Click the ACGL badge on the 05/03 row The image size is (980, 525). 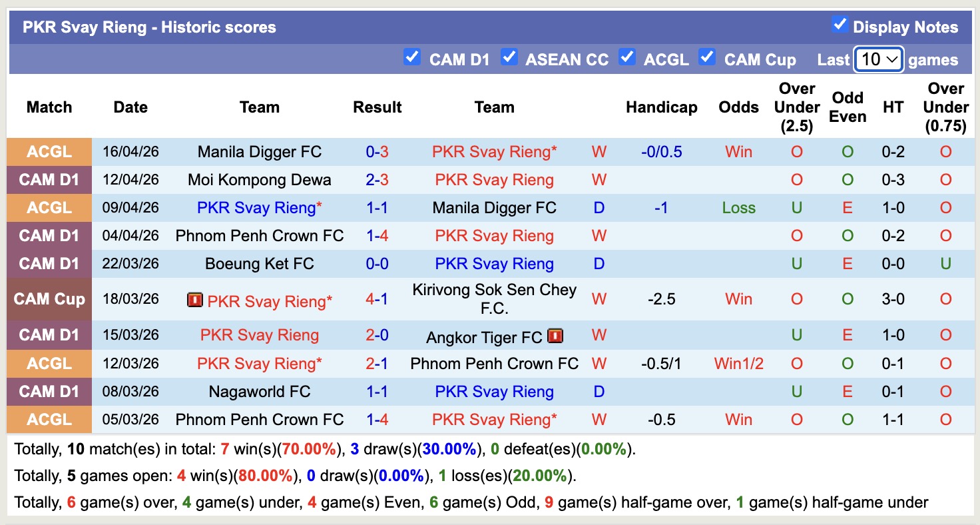(49, 419)
